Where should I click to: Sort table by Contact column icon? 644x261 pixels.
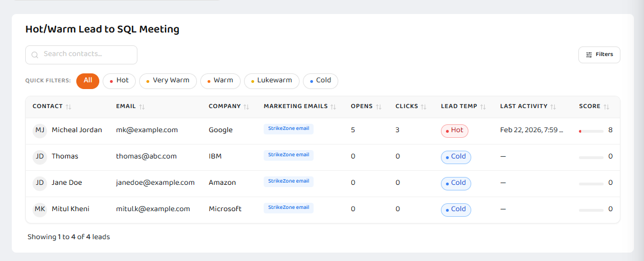(68, 107)
